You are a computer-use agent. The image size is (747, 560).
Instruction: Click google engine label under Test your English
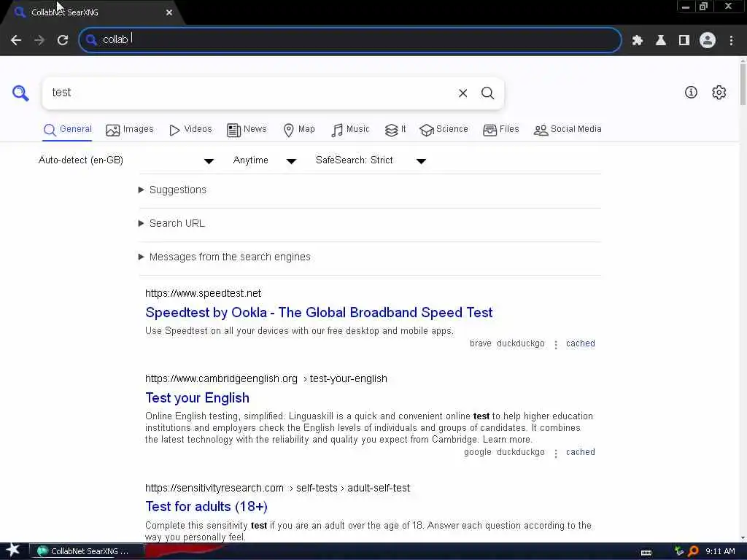[477, 452]
